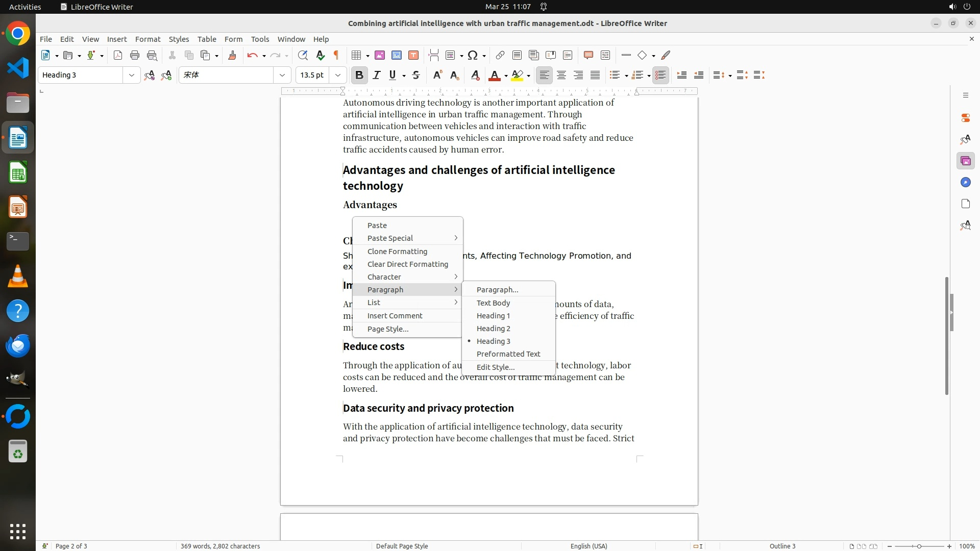Screen dimensions: 980x551
Task: Expand the paragraph style dropdown arrow
Action: (131, 75)
